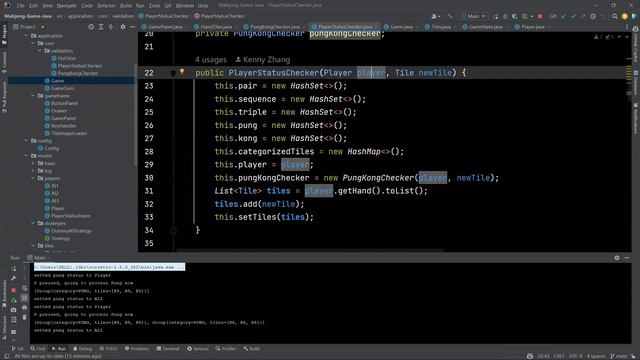Select DummyAIStrategy in project tree
640x360 pixels.
(x=68, y=231)
